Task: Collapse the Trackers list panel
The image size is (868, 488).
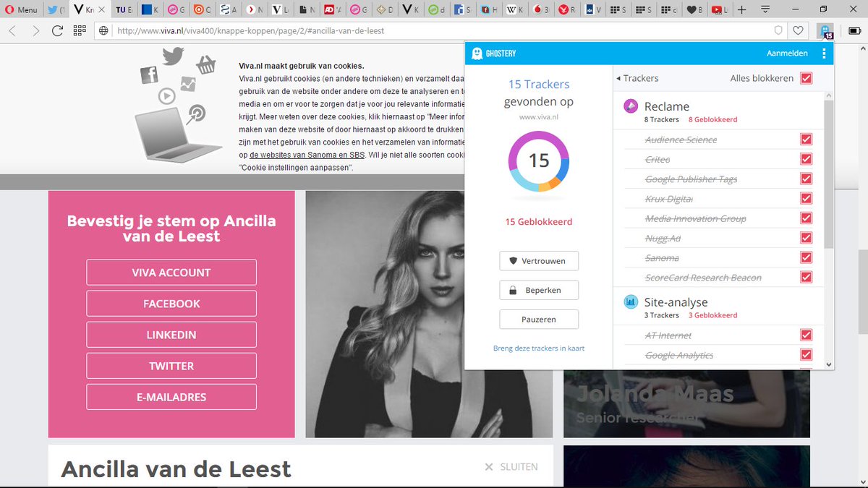Action: (x=637, y=78)
